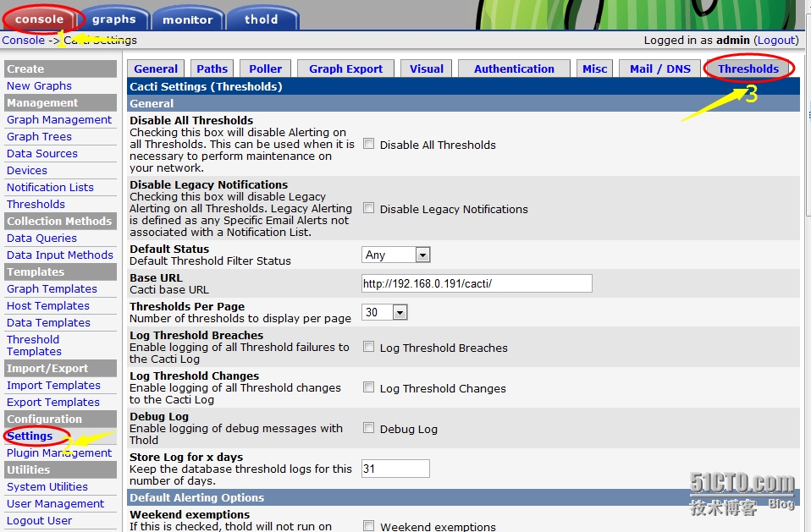Open the Thresholds Per Page dropdown

(x=384, y=312)
